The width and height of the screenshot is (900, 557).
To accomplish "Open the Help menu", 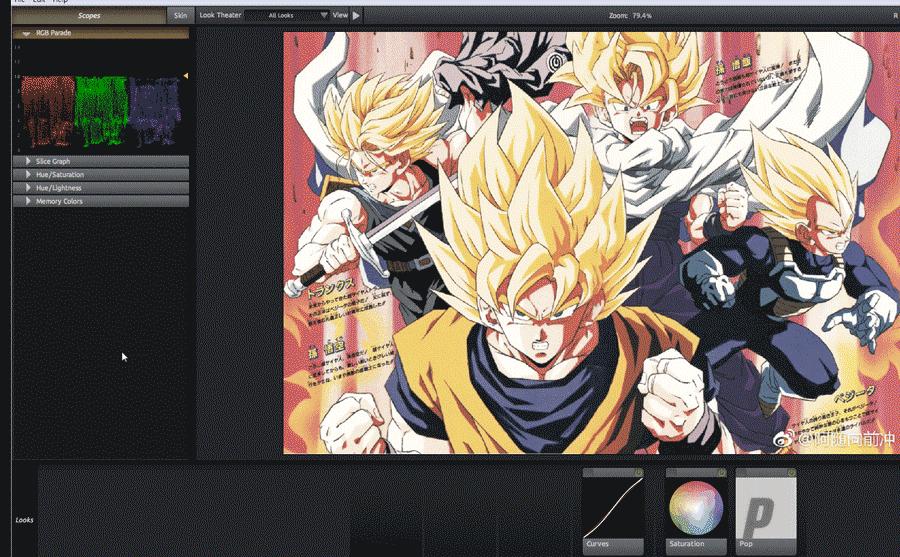I will click(61, 2).
